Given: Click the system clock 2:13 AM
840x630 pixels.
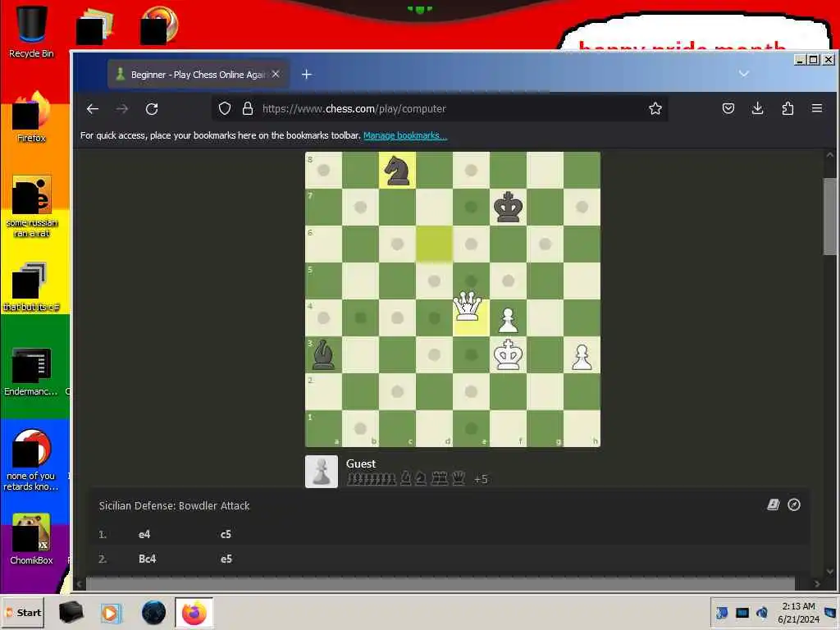Looking at the screenshot, I should (799, 606).
